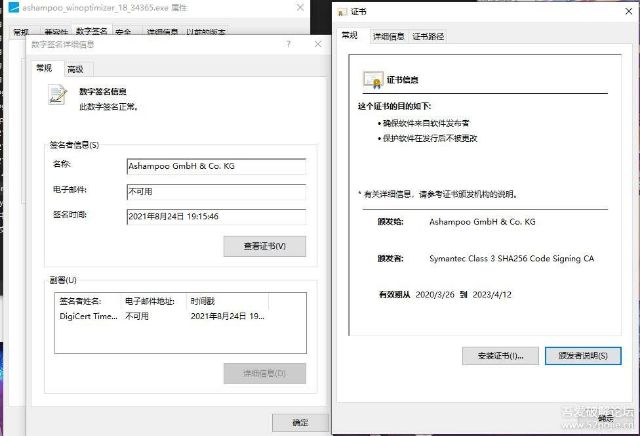Click the certificate ribbon icon beside 证书信息
Viewport: 640px width, 436px height.
click(x=373, y=80)
